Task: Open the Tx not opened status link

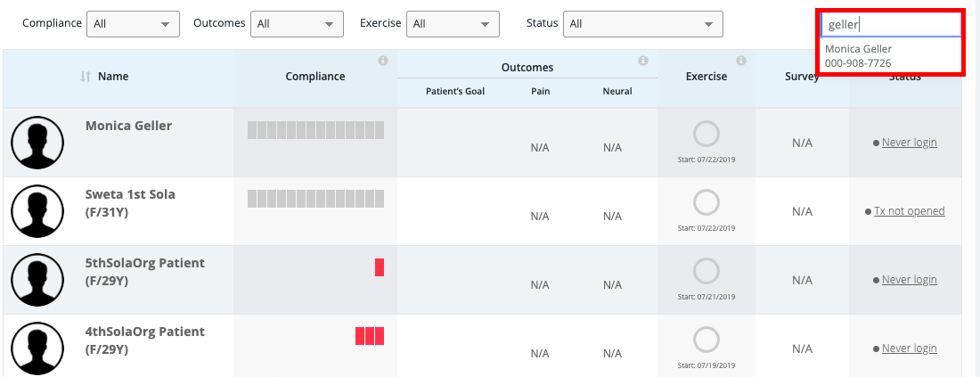Action: [x=909, y=211]
